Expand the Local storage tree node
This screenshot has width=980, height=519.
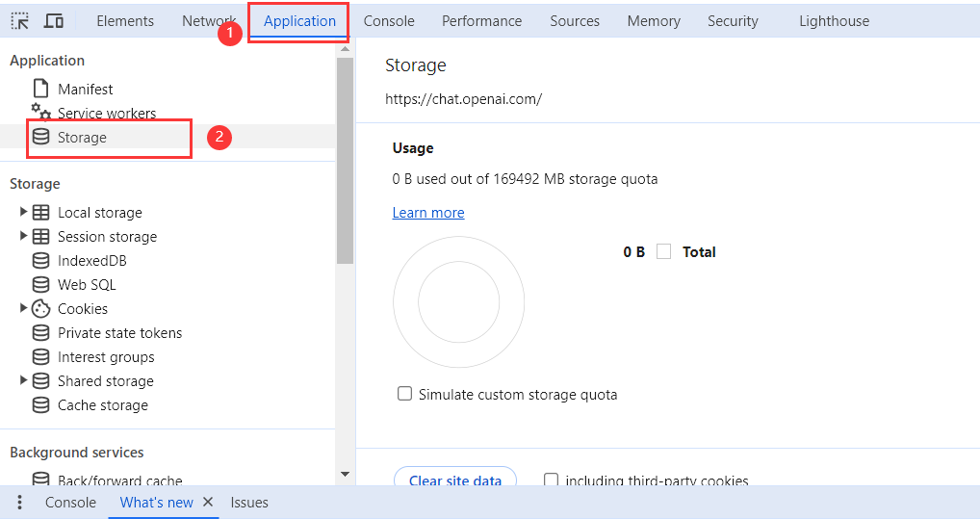coord(23,212)
